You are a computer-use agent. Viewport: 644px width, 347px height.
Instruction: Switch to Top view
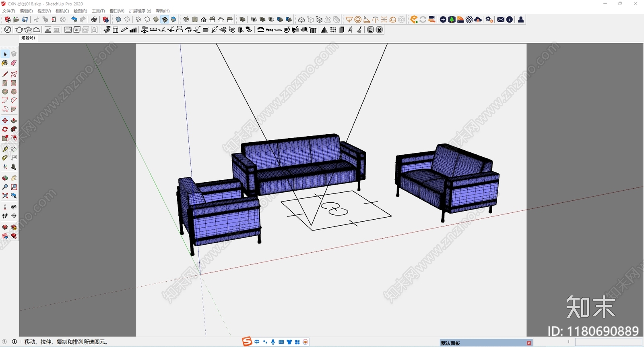195,19
